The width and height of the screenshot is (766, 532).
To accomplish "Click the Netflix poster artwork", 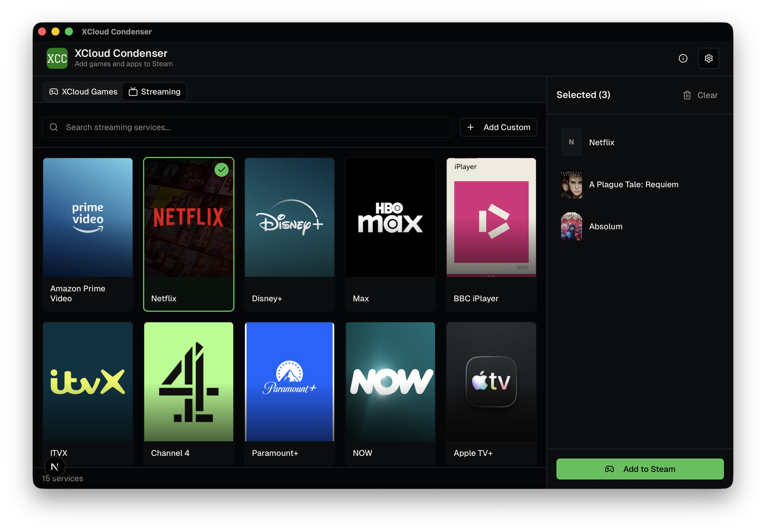I will (189, 217).
